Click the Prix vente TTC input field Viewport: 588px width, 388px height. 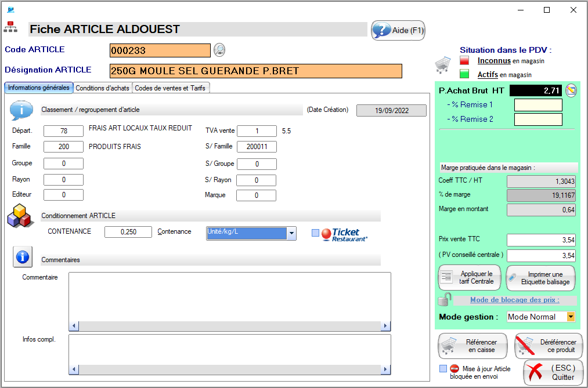coord(541,240)
